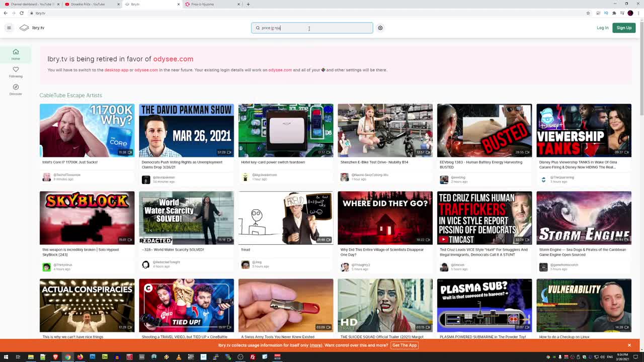The width and height of the screenshot is (644, 362).
Task: Bookmark this page with star icon
Action: [588, 13]
